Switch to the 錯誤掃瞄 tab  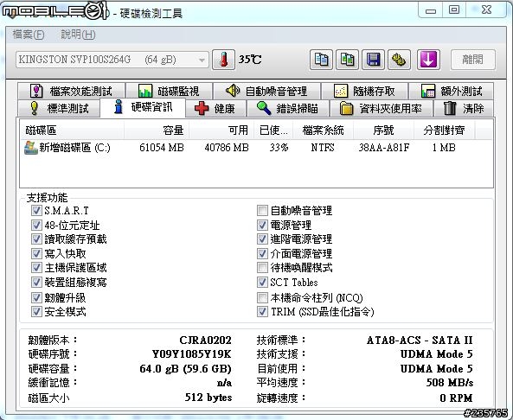point(288,108)
